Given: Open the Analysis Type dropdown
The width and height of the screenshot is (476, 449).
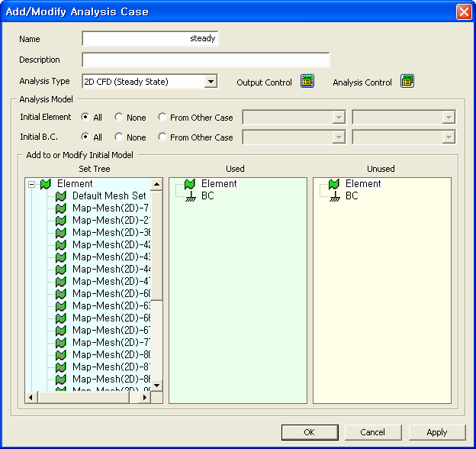Looking at the screenshot, I should (211, 82).
